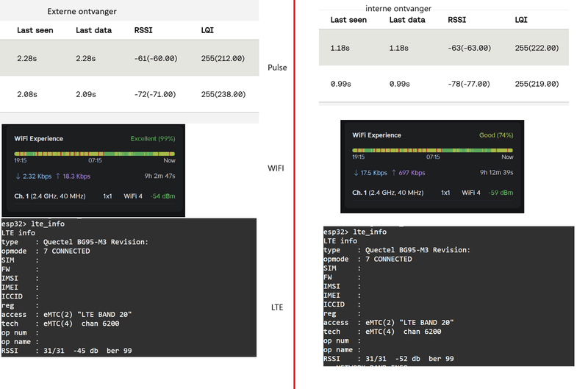Click the -54 dBm signal value
Image resolution: width=588 pixels, height=389 pixels.
point(162,196)
